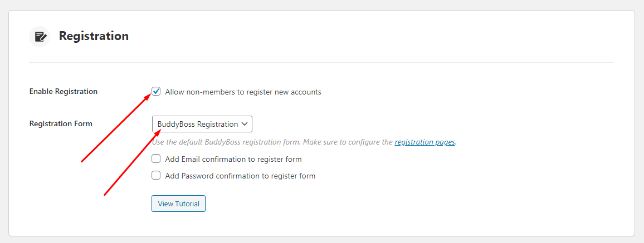
Task: Uncheck Allow non-members to register checkbox
Action: [156, 91]
